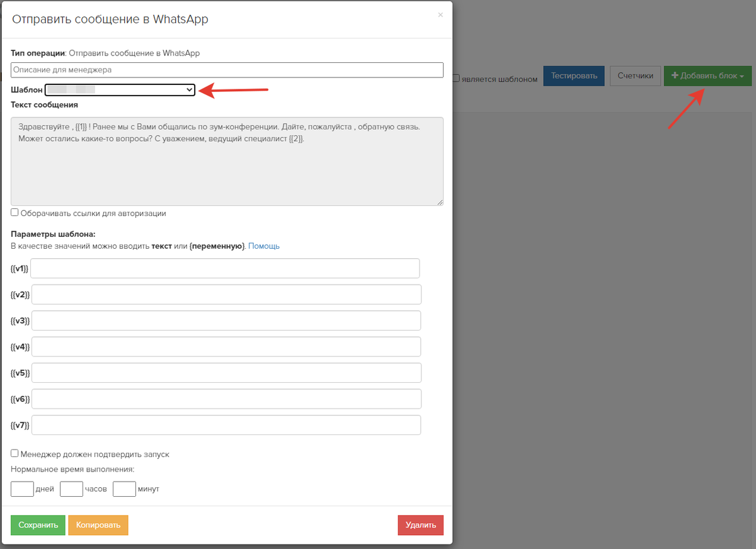
Task: Click the {{v6}} parameter field
Action: click(226, 399)
